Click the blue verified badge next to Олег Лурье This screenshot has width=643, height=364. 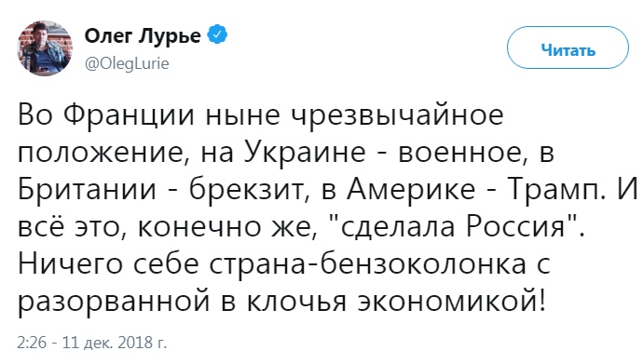217,34
